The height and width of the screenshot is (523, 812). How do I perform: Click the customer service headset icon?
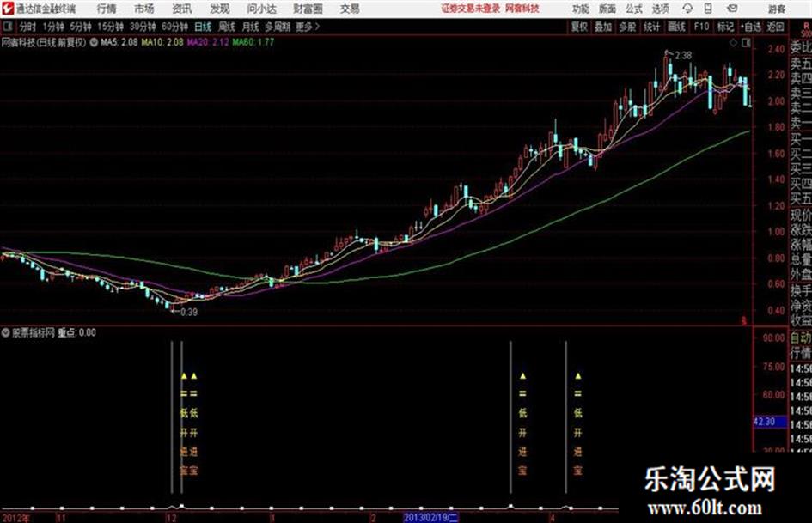pos(687,9)
